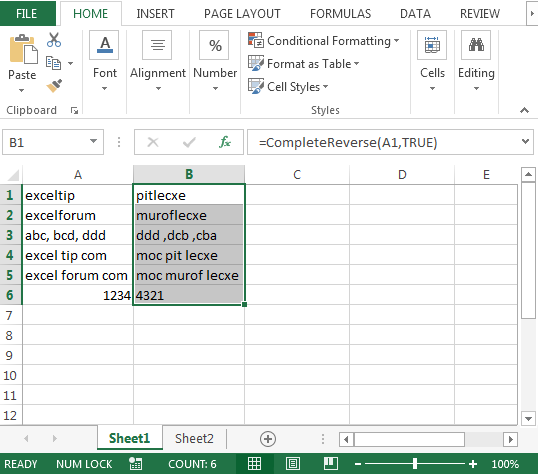Select cell with excel forum com
This screenshot has width=538, height=474.
78,275
